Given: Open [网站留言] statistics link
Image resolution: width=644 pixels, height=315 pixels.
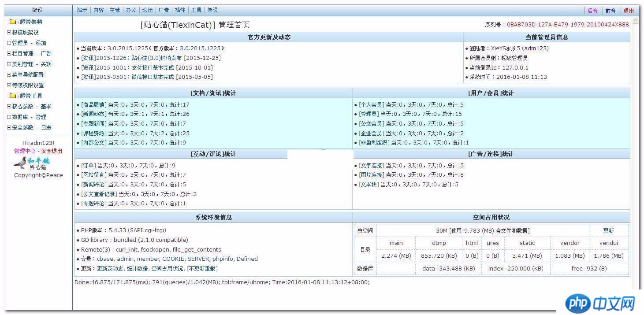Looking at the screenshot, I should tap(94, 175).
